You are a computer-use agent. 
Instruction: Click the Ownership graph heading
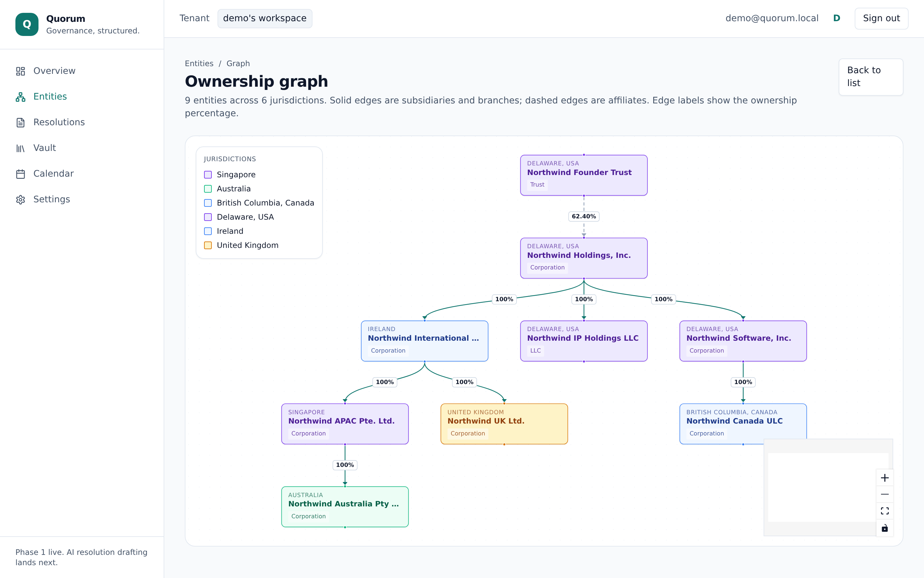[x=256, y=82]
